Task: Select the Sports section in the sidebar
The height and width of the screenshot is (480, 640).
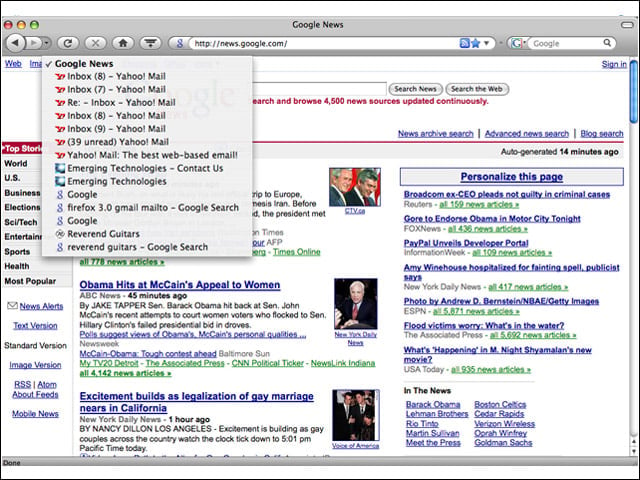Action: tap(17, 251)
